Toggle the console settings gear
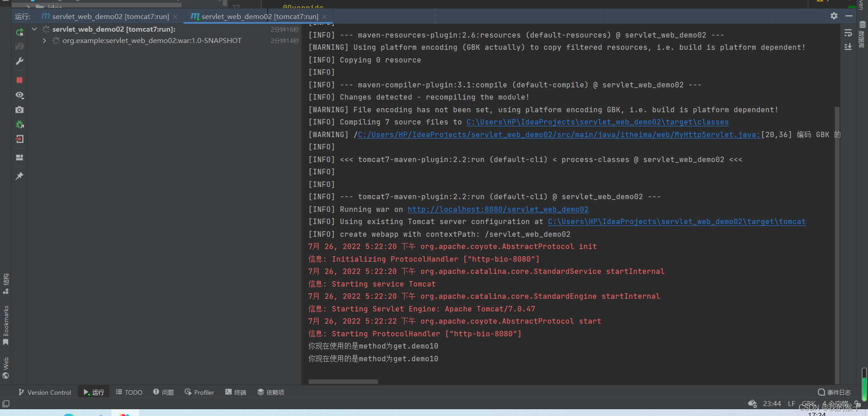The image size is (868, 416). tap(834, 16)
